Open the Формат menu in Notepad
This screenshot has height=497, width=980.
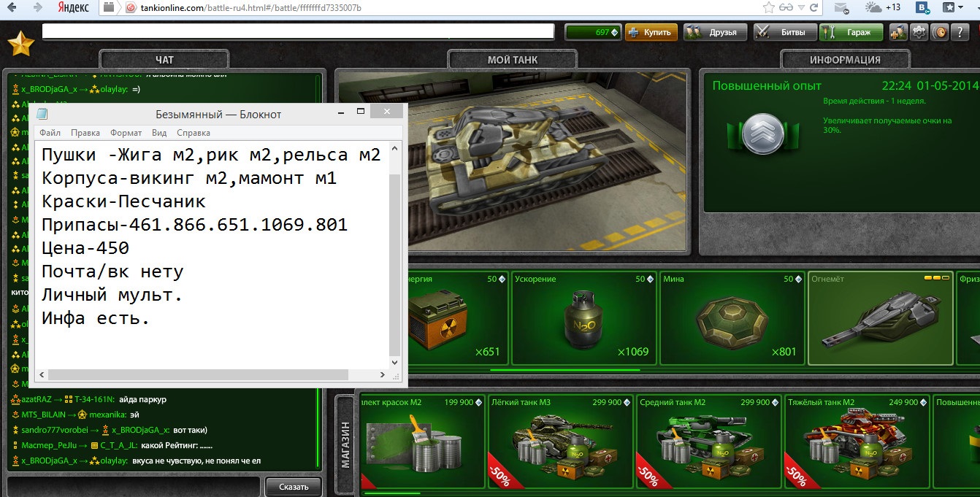[126, 133]
